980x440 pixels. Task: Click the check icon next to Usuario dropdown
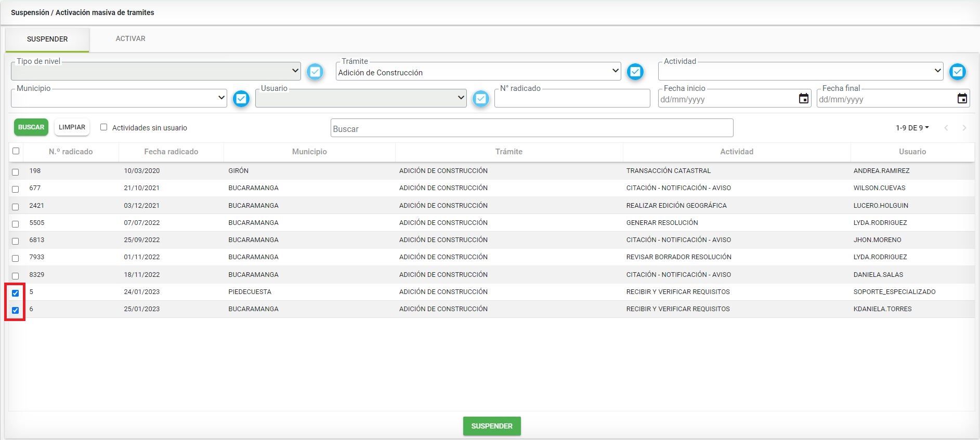click(x=481, y=99)
